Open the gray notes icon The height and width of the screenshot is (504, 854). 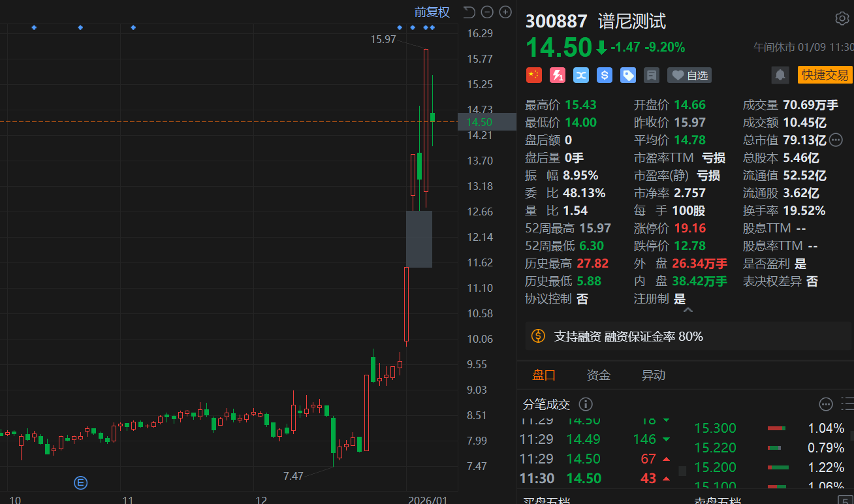coord(651,75)
